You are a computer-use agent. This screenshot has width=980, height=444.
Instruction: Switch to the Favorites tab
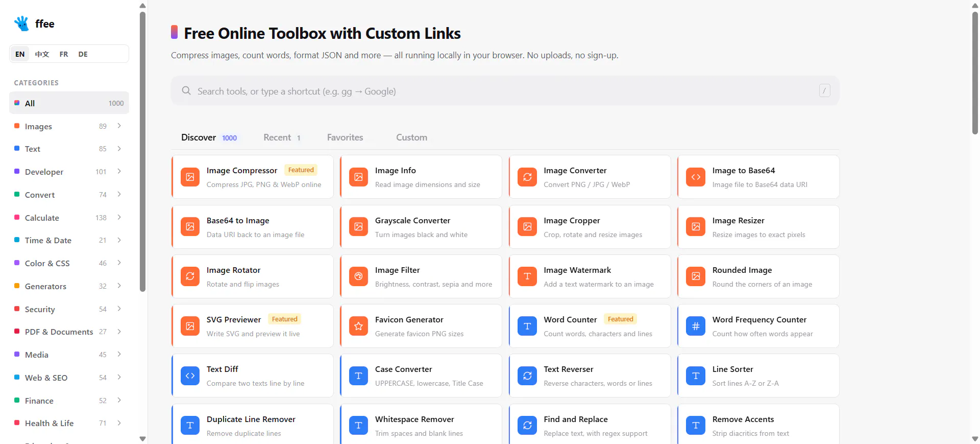coord(345,137)
